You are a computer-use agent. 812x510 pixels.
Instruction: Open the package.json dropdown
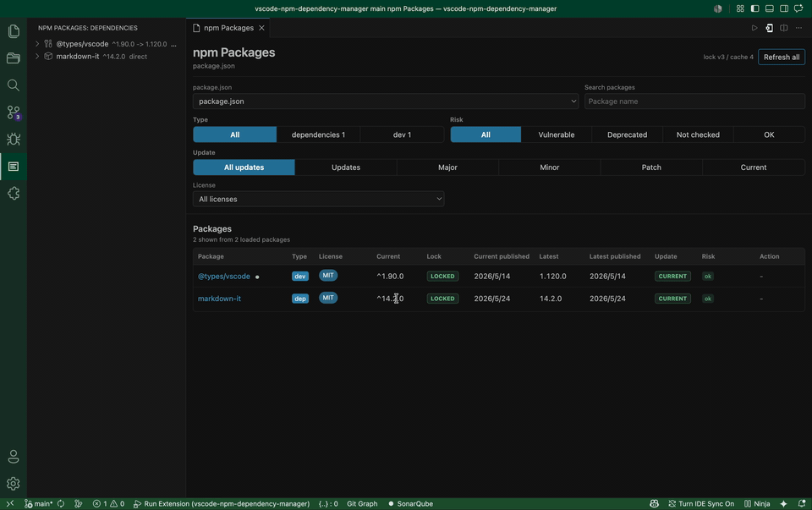[386, 101]
